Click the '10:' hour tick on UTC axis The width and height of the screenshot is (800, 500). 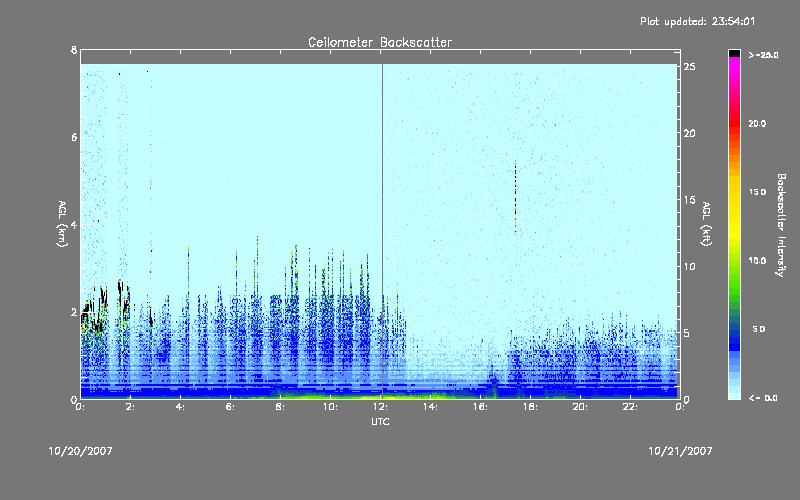click(x=330, y=407)
